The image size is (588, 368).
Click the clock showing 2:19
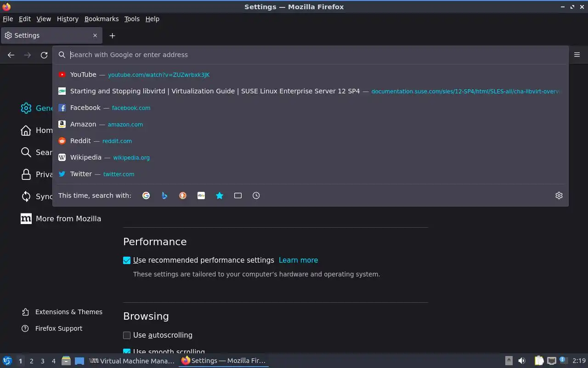click(x=579, y=361)
